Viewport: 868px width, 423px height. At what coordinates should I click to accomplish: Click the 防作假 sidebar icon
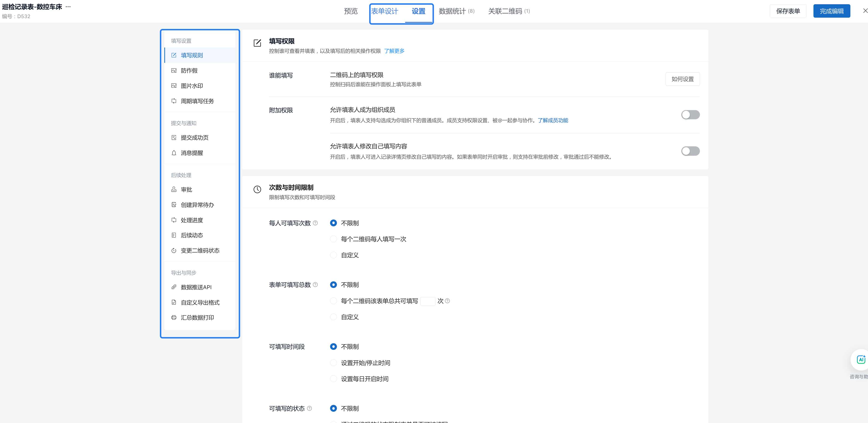[x=174, y=70]
